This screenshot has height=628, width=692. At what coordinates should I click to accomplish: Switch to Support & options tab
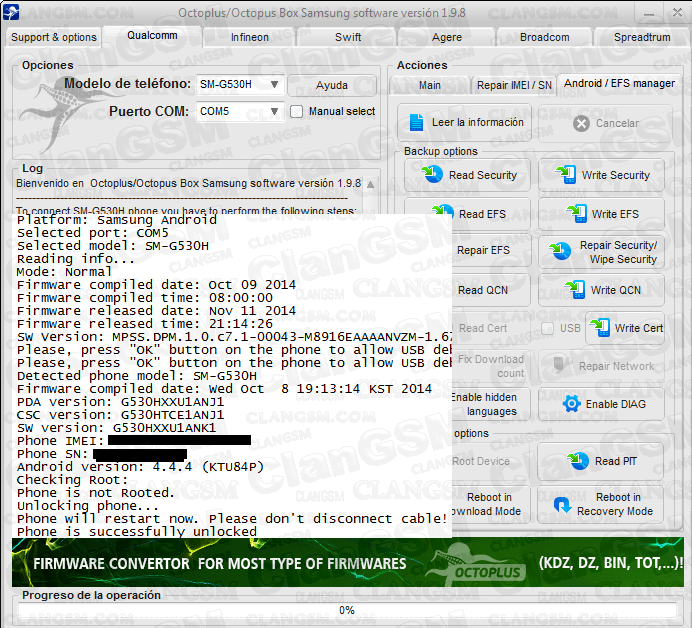(x=54, y=37)
